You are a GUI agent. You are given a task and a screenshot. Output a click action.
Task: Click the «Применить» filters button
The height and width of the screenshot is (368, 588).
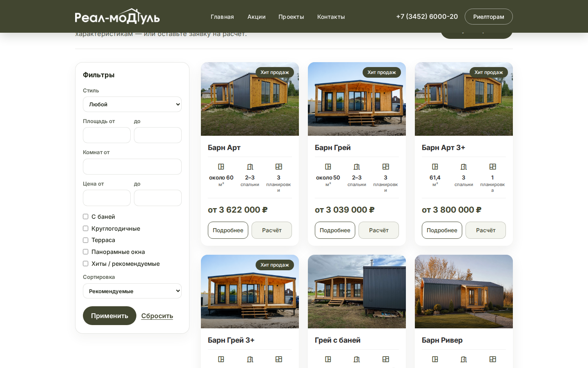pos(109,316)
